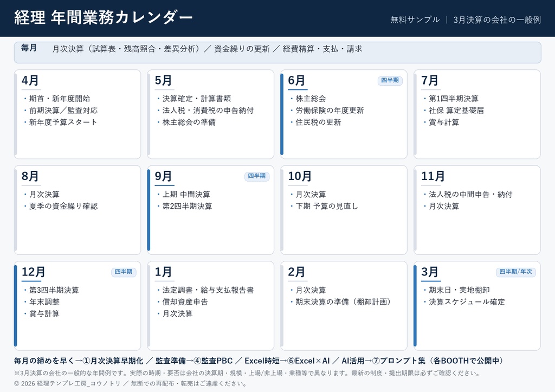Screen dimensions: 555x392
Task: Click the 毎月の締めを早く→①月次決算早期化 footer line
Action: tap(260, 361)
